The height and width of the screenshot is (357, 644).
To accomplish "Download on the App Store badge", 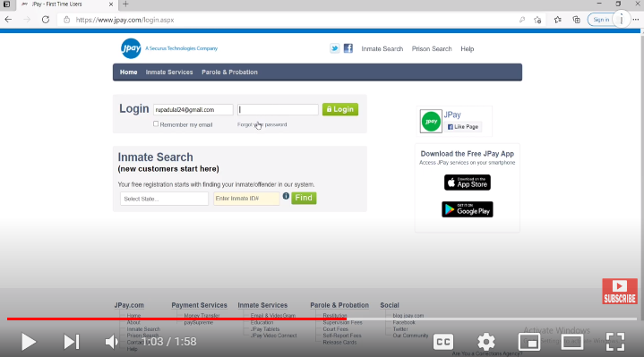I will [468, 183].
